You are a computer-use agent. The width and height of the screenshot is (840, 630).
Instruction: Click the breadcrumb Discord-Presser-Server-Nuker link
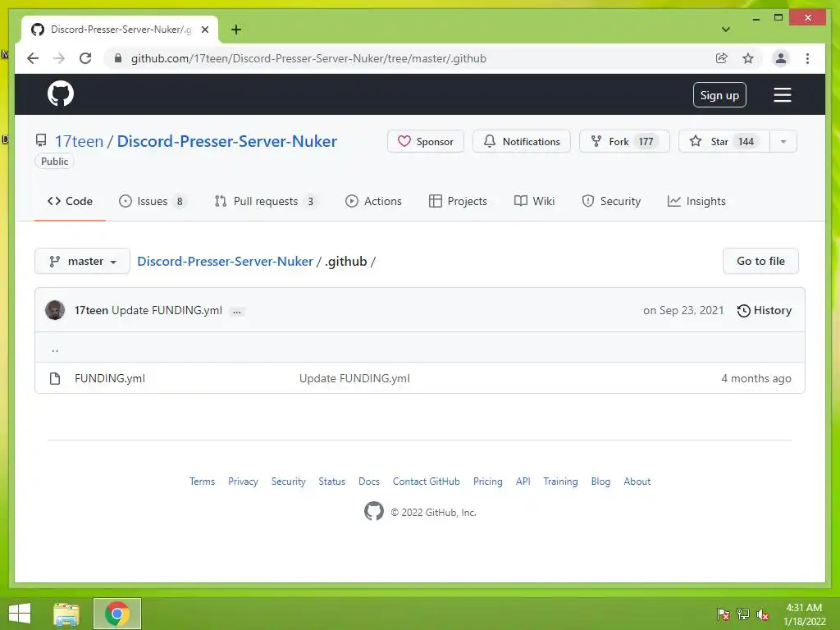tap(225, 262)
